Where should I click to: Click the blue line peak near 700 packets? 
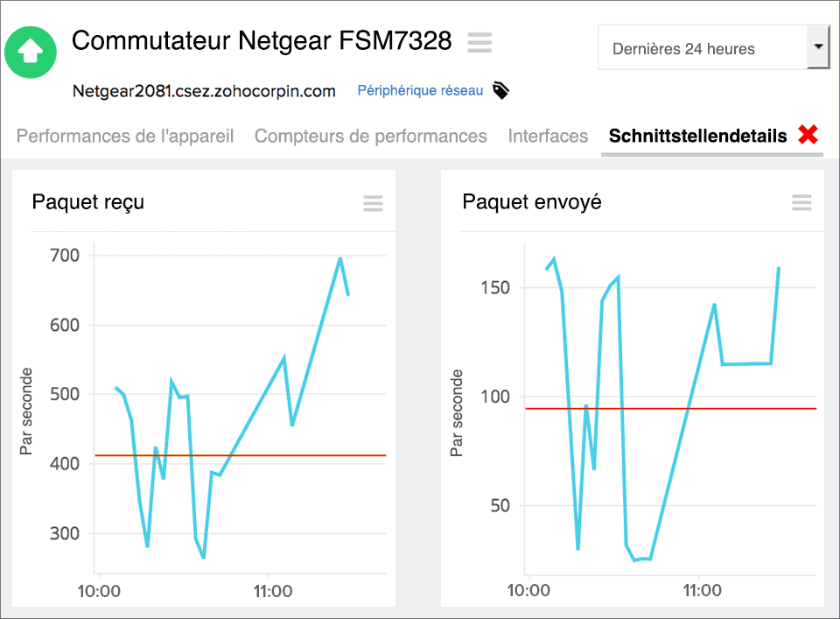click(340, 259)
